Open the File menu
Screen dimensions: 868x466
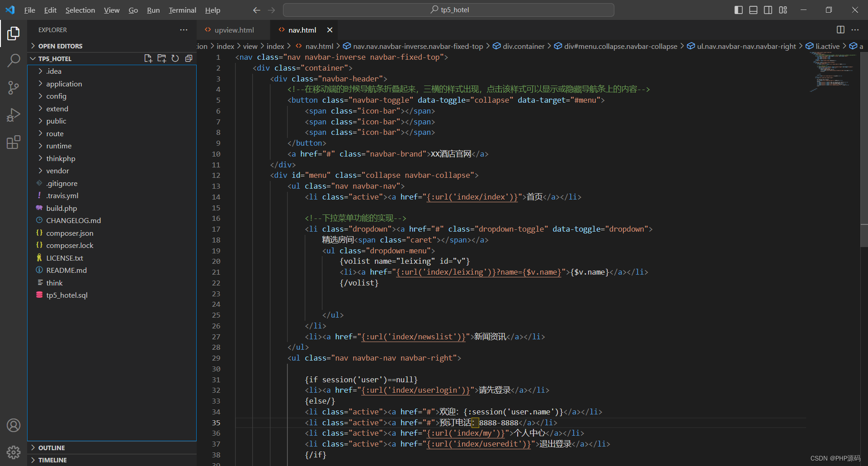[x=29, y=10]
